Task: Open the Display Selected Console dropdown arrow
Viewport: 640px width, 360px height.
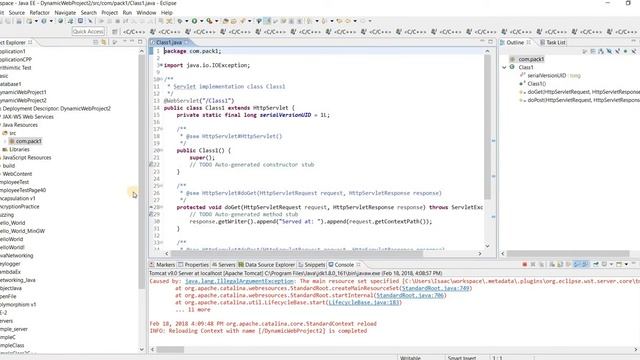Action: pyautogui.click(x=611, y=264)
